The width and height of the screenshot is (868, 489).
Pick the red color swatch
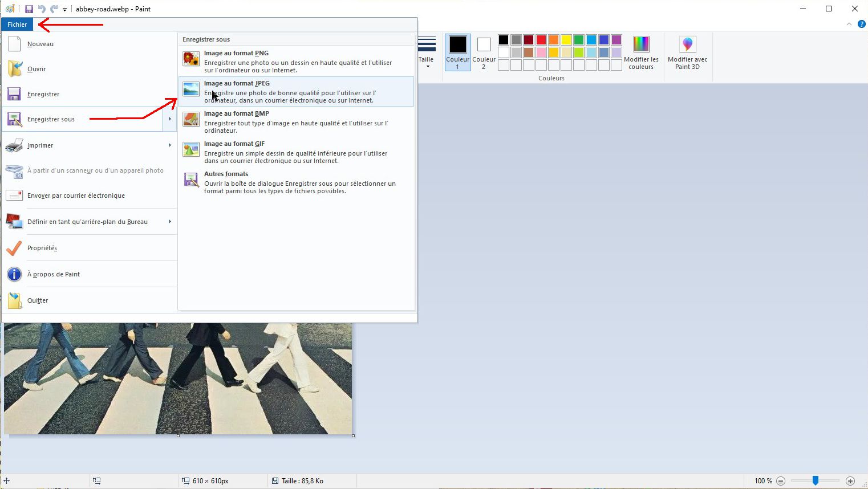tap(541, 40)
